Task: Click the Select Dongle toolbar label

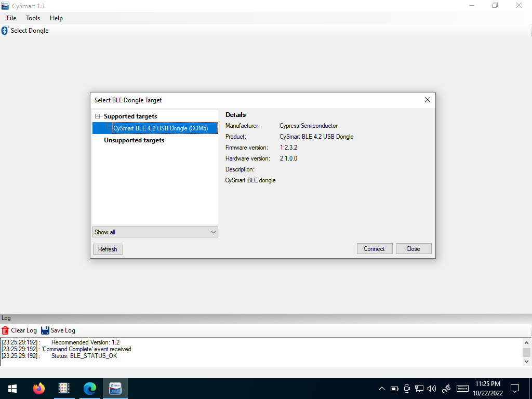Action: [x=30, y=31]
